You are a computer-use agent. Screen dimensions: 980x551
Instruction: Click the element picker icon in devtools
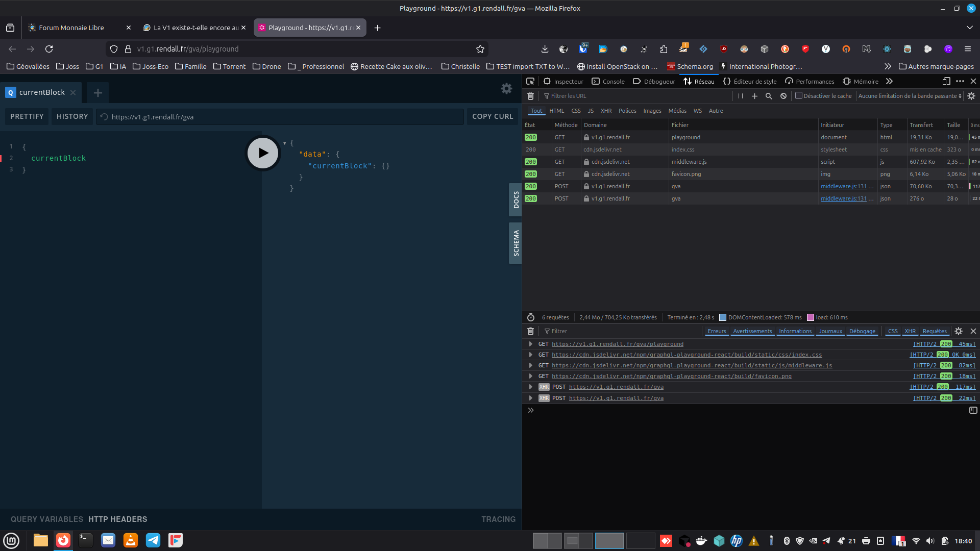tap(530, 82)
